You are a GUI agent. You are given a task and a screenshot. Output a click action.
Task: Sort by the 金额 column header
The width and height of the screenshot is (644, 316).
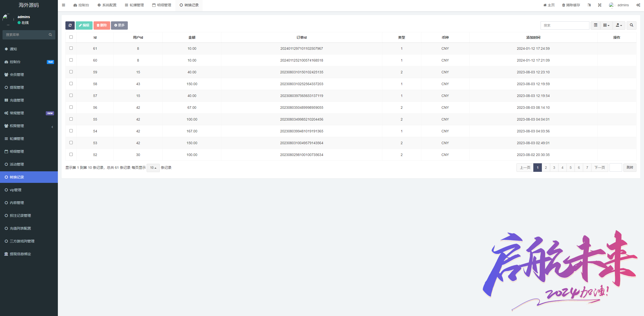coord(192,37)
